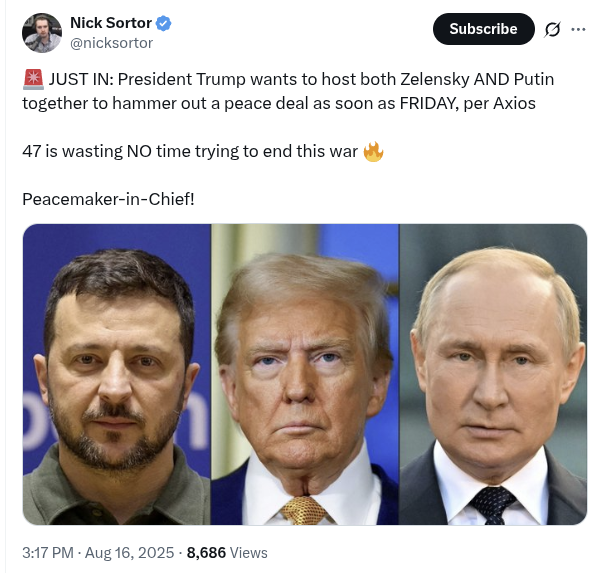Open the Grok slashed-circle icon
Viewport: 604px width, 573px height.
click(552, 29)
